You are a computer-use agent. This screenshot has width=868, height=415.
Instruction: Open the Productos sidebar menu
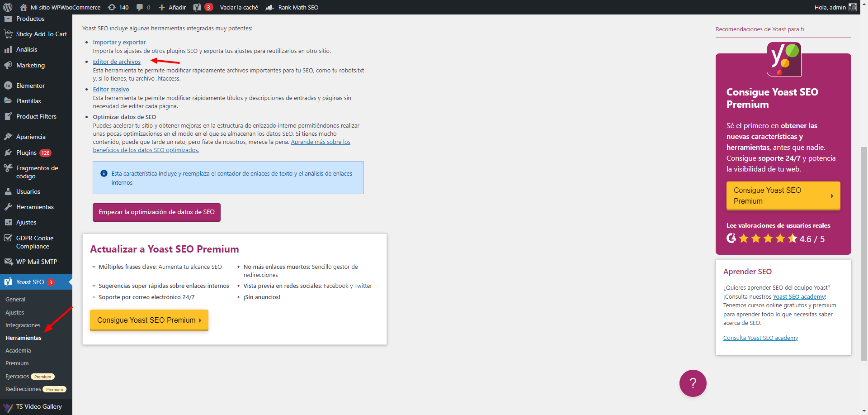30,19
